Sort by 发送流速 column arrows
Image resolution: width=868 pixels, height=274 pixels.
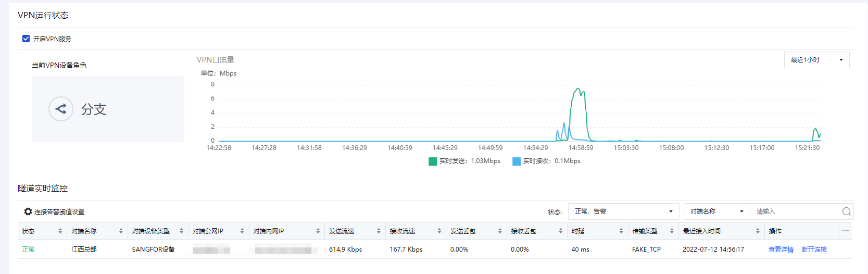click(379, 231)
